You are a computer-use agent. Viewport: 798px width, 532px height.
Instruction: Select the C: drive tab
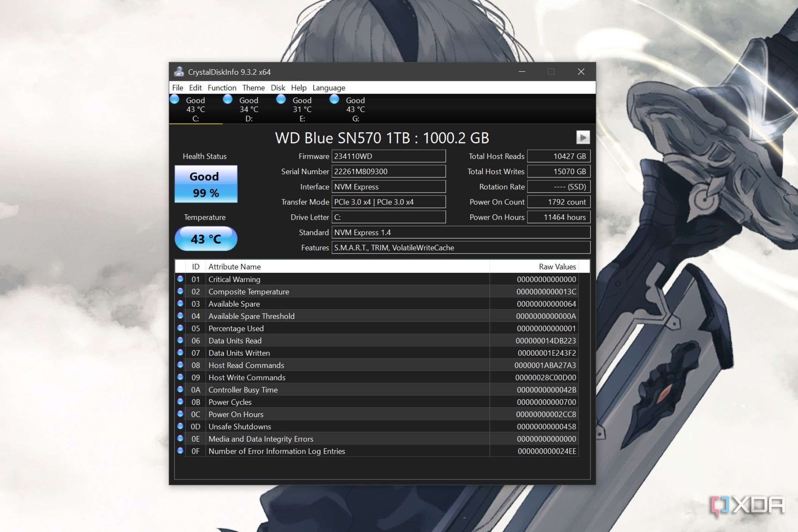196,109
